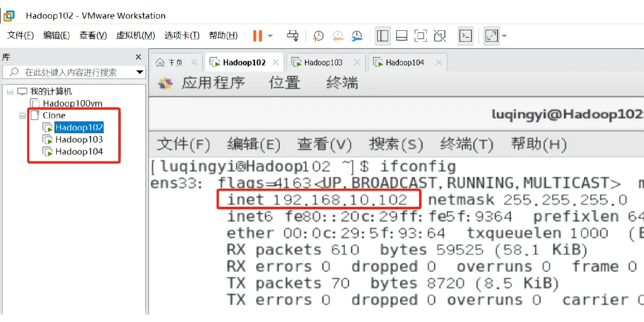Open the terminal 查看(V) menu

click(324, 145)
